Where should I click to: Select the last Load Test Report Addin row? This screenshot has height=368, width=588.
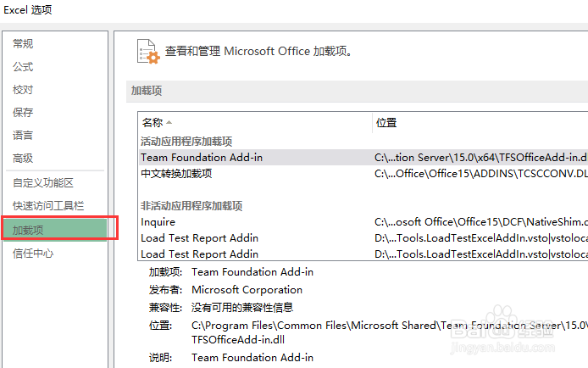(x=363, y=254)
